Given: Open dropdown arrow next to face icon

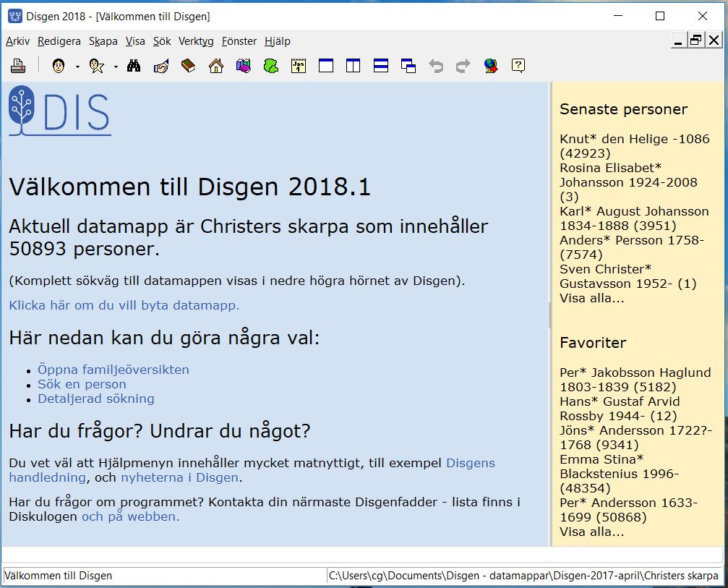Looking at the screenshot, I should [x=77, y=67].
